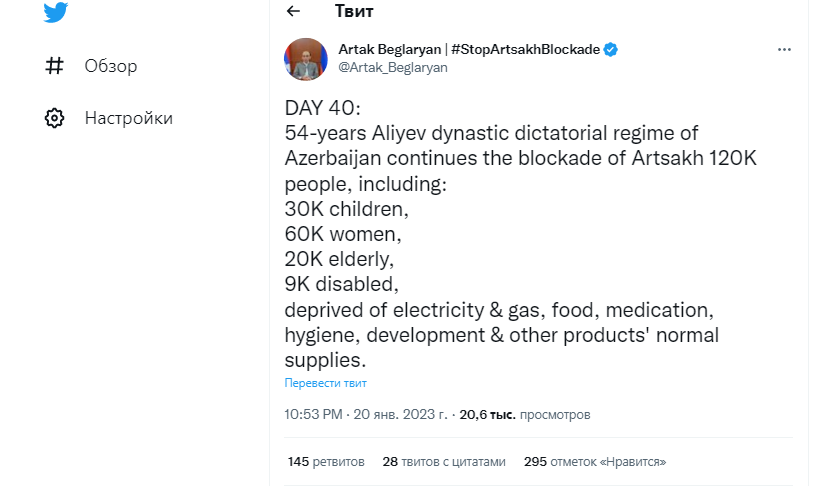Click the tweet text starting DAY 40
The width and height of the screenshot is (813, 486).
click(x=500, y=230)
